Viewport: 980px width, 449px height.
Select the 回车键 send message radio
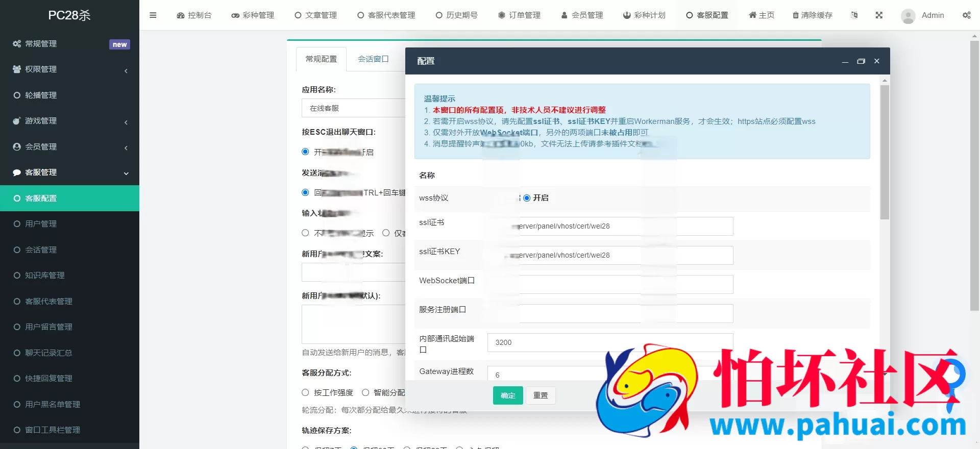pyautogui.click(x=305, y=192)
